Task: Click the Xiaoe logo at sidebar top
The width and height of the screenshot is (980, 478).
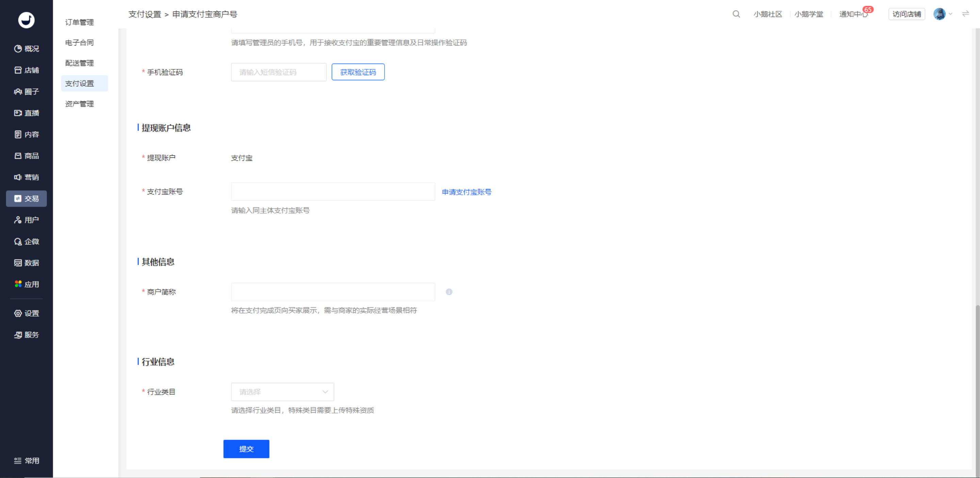Action: [26, 20]
